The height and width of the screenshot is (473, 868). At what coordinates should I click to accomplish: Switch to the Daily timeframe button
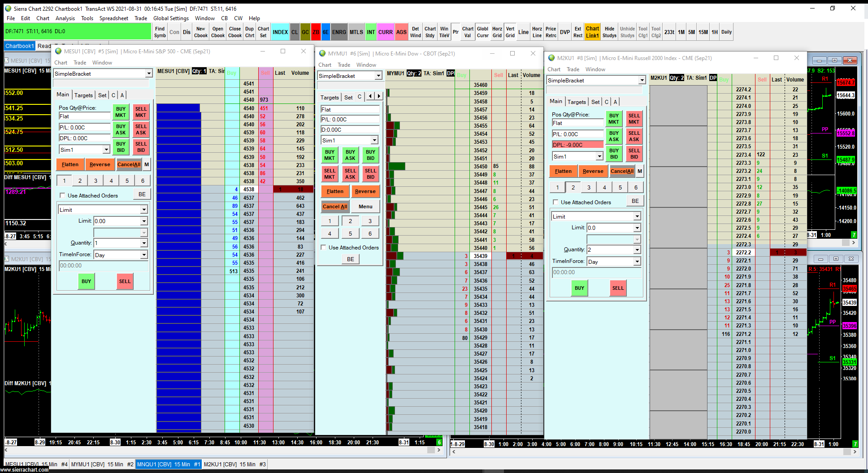pyautogui.click(x=726, y=32)
